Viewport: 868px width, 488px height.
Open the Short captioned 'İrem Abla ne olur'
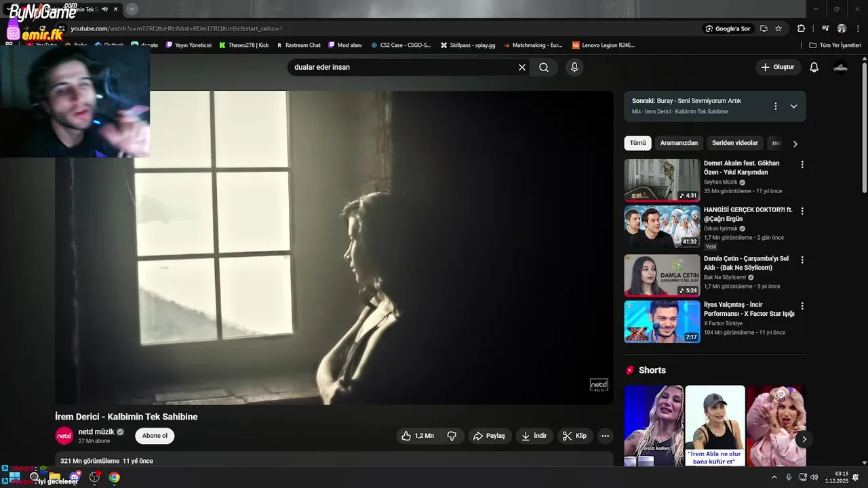click(x=715, y=426)
